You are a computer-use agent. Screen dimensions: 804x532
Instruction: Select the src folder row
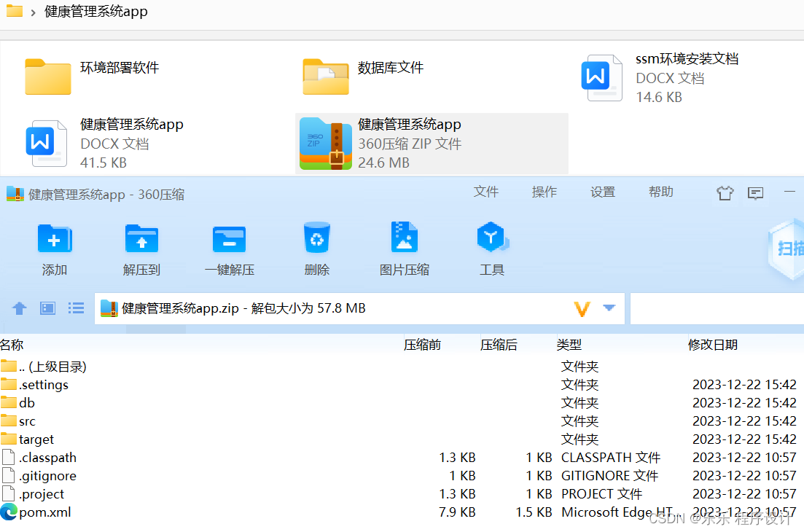coord(402,421)
